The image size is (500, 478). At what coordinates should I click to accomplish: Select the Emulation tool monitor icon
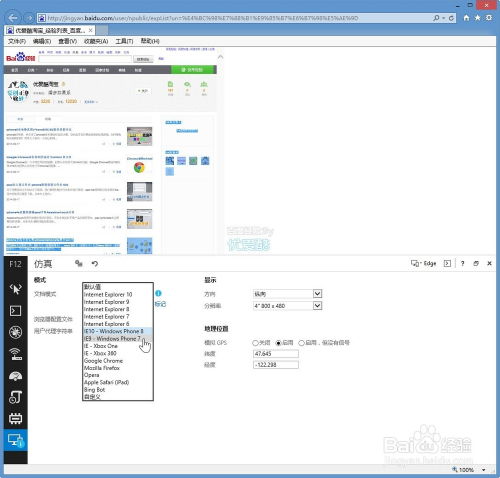pyautogui.click(x=16, y=440)
